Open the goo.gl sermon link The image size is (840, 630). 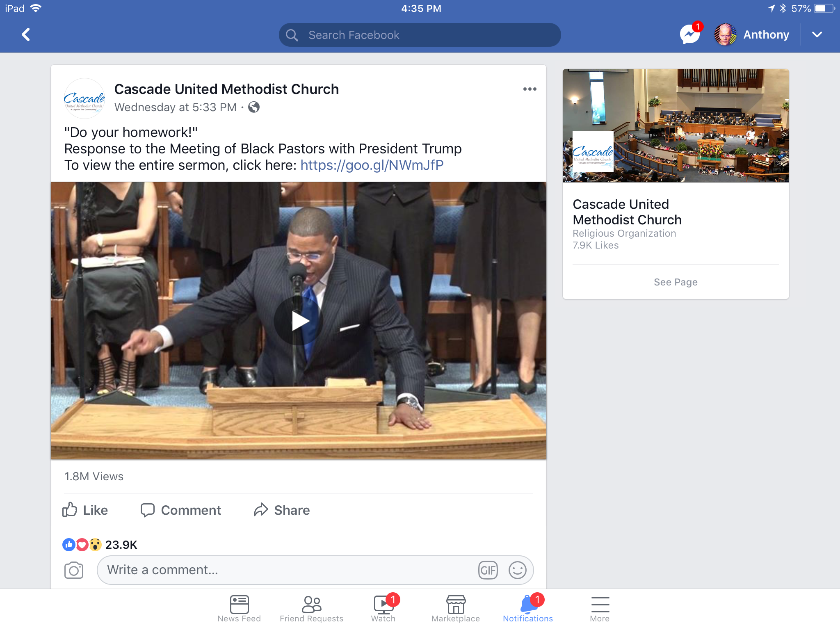click(x=372, y=165)
